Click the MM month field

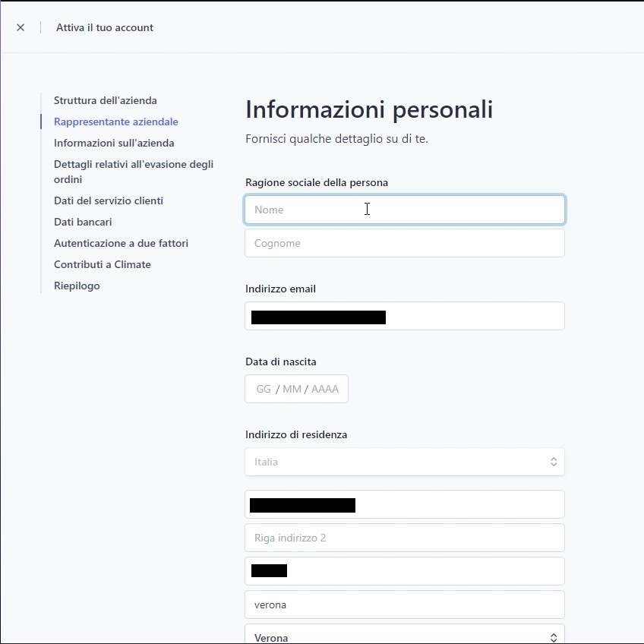pyautogui.click(x=292, y=389)
